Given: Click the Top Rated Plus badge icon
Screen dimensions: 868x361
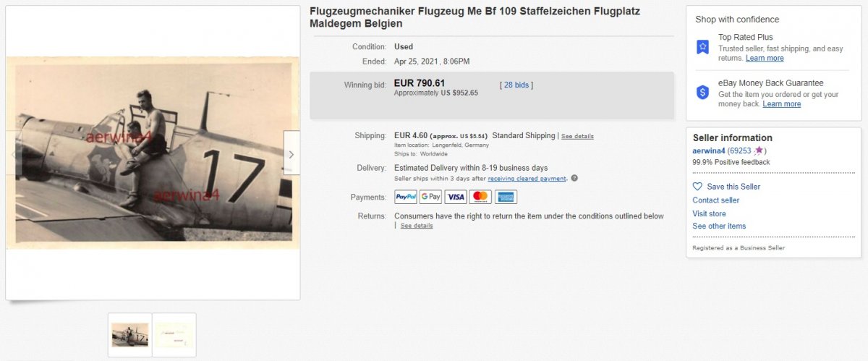Looking at the screenshot, I should [x=702, y=47].
